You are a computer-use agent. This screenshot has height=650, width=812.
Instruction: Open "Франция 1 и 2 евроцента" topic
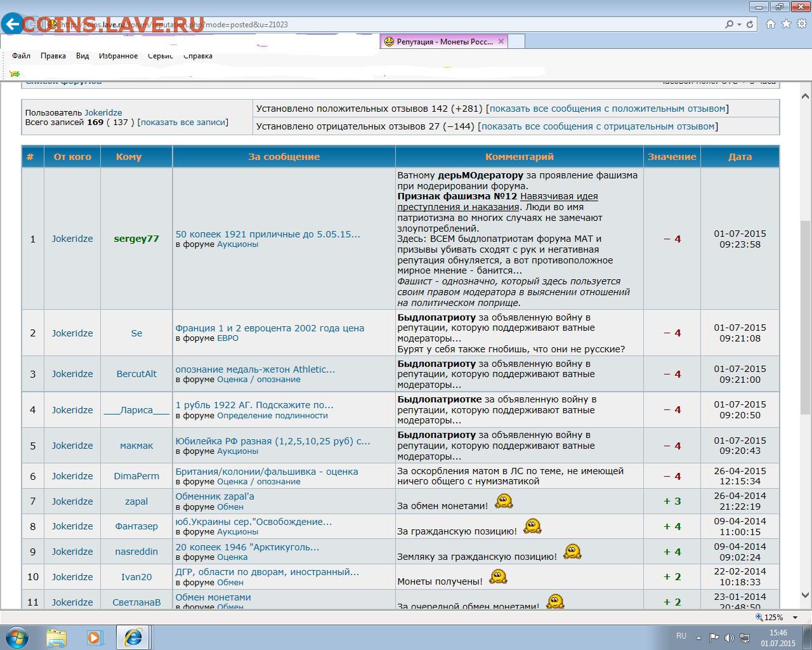pos(270,328)
